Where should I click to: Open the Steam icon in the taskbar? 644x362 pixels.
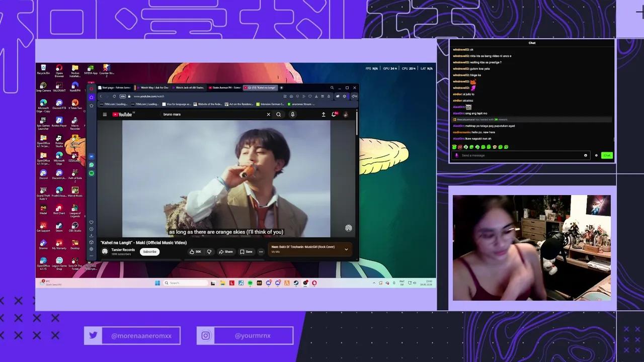click(x=296, y=283)
